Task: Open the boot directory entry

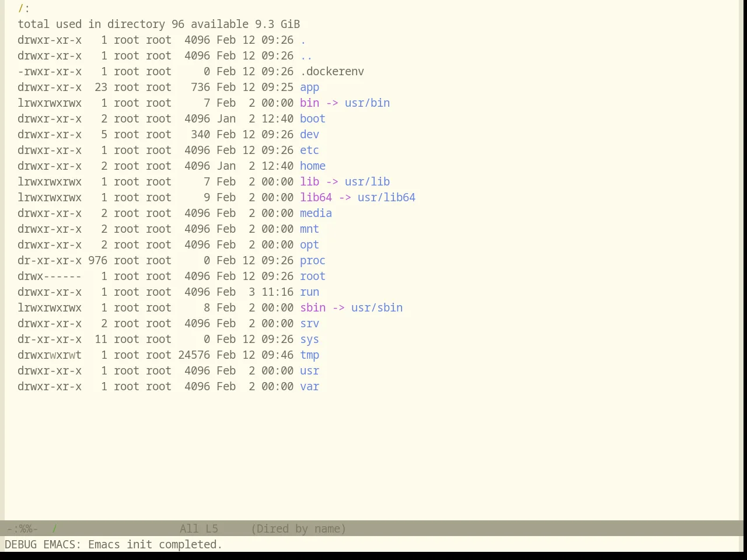Action: point(312,119)
